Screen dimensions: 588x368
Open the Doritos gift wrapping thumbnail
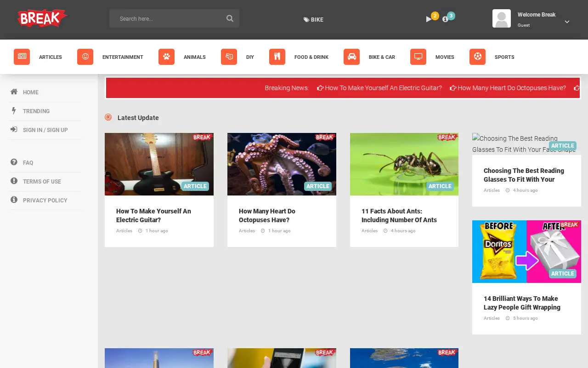tap(526, 252)
